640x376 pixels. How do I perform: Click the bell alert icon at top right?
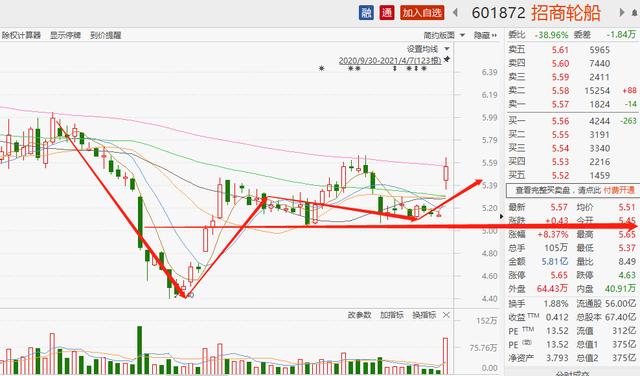pos(636,13)
